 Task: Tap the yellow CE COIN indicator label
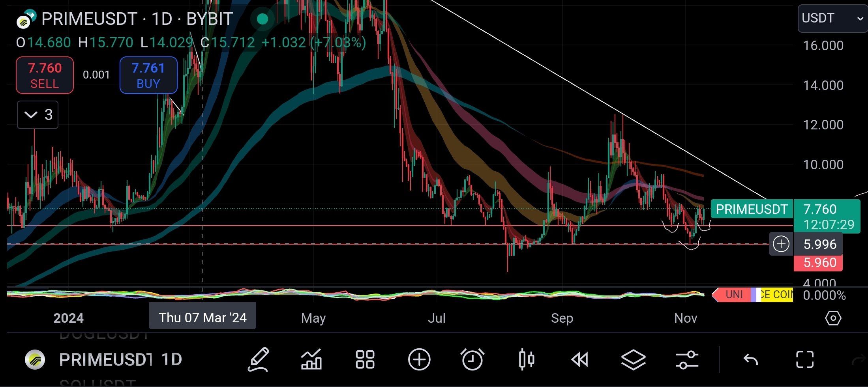tap(776, 295)
